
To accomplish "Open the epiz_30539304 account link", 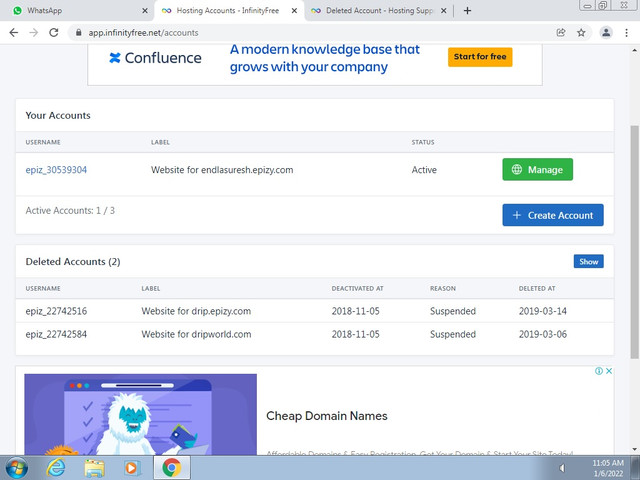I will click(x=56, y=170).
